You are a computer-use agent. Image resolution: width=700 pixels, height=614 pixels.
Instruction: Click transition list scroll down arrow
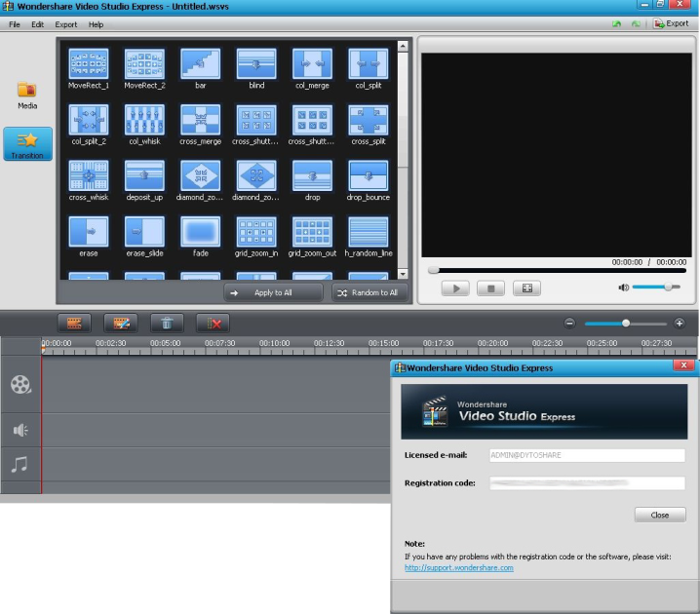coord(403,274)
